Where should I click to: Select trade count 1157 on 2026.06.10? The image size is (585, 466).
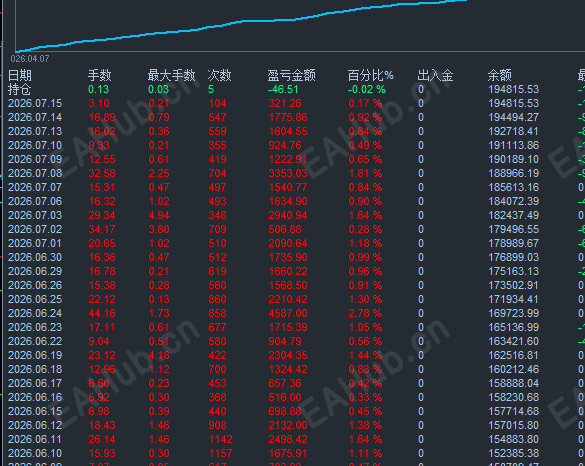point(220,453)
